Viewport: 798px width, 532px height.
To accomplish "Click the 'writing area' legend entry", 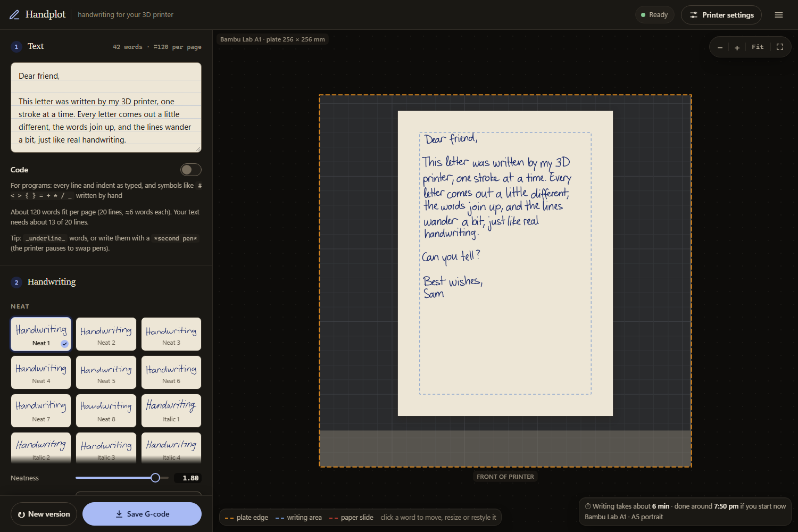I will tap(298, 518).
